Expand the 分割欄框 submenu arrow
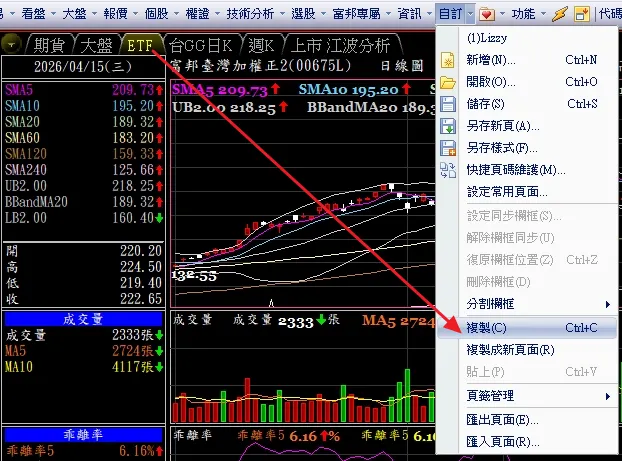 [x=608, y=304]
